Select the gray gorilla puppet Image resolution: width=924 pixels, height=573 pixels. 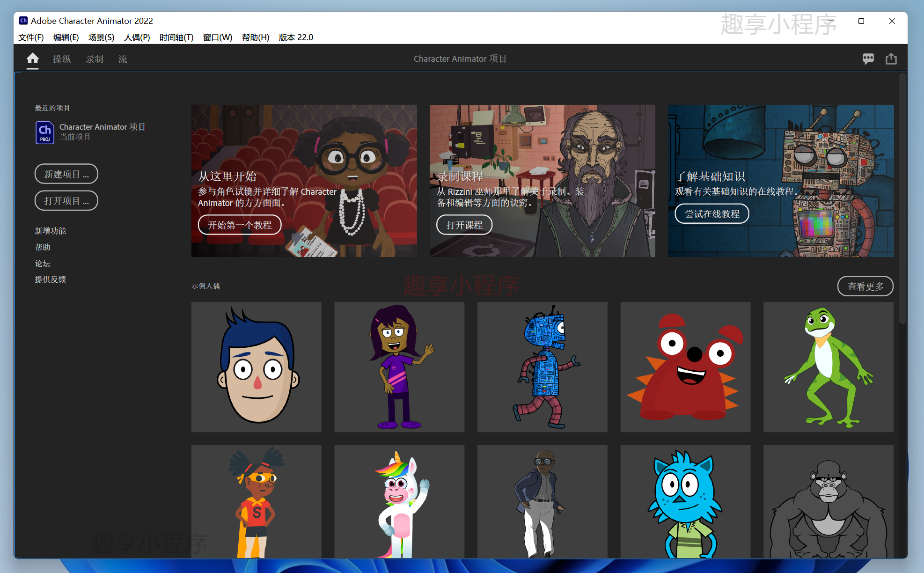pyautogui.click(x=829, y=501)
